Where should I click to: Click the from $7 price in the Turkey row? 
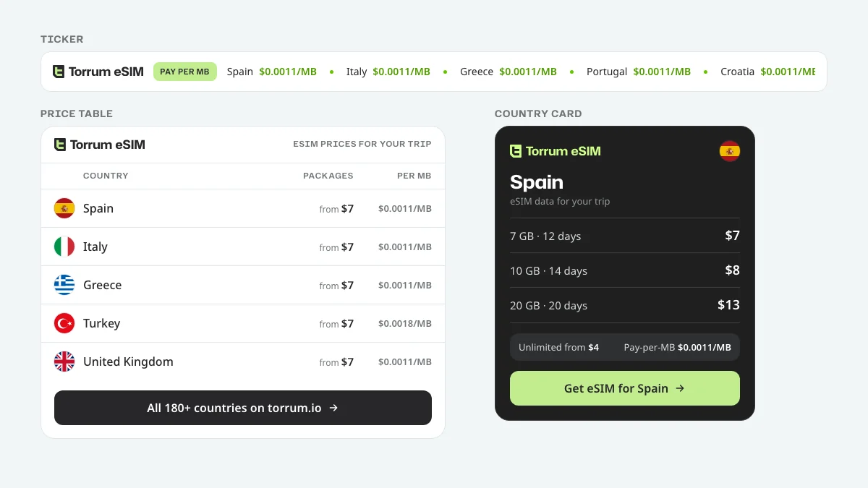point(336,323)
